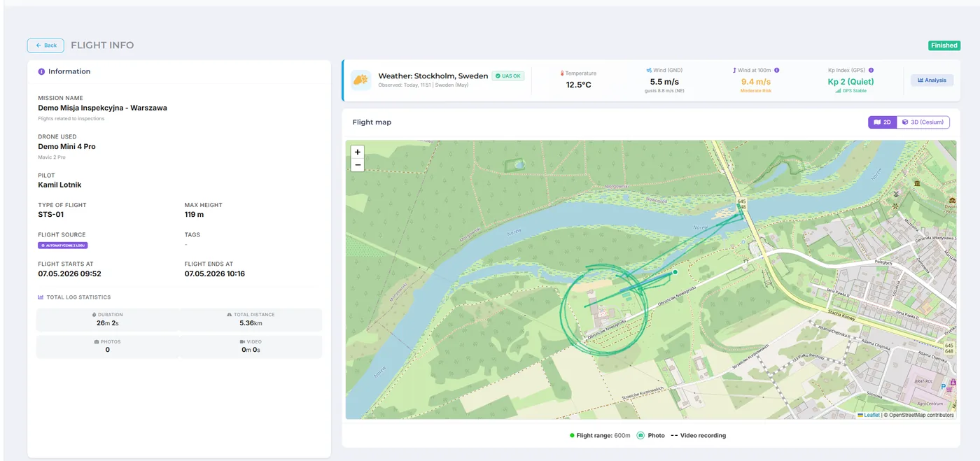Screen dimensions: 980x461
Task: Click the partly cloudy weather icon
Action: click(360, 80)
